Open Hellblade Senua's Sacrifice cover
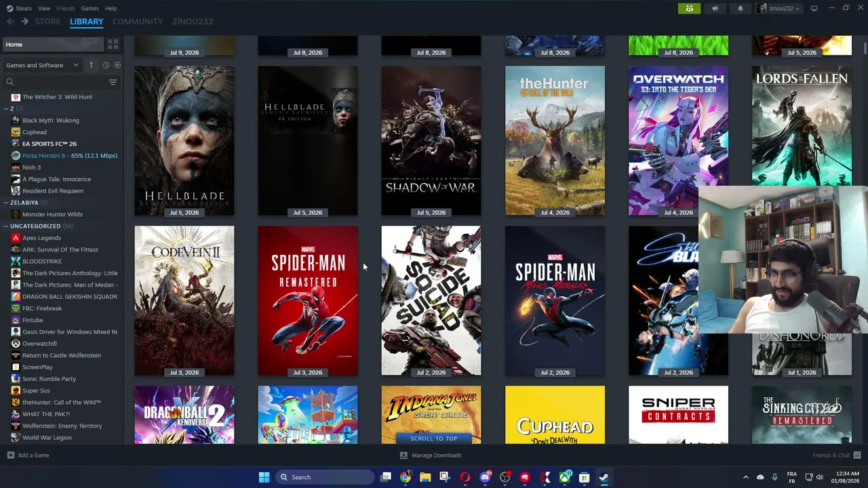The height and width of the screenshot is (488, 868). 184,140
